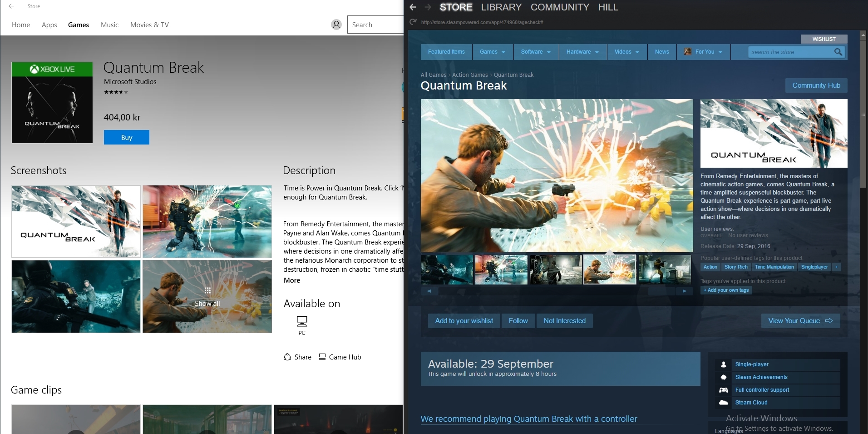Open the Steam COMMUNITY tab
This screenshot has height=434, width=868.
(560, 7)
